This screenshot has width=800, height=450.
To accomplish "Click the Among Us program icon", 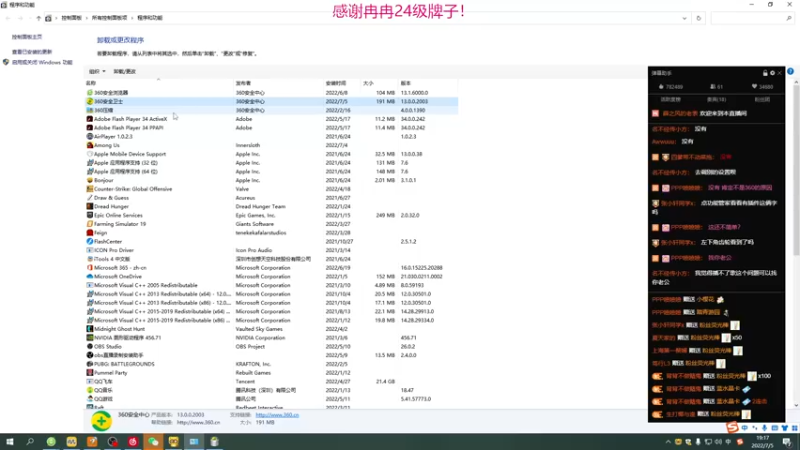I will coord(90,145).
